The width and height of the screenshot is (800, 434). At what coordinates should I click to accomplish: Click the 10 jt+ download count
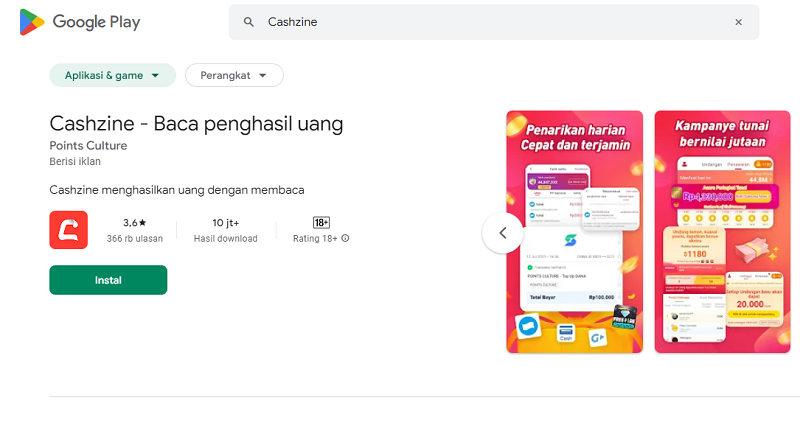[226, 223]
